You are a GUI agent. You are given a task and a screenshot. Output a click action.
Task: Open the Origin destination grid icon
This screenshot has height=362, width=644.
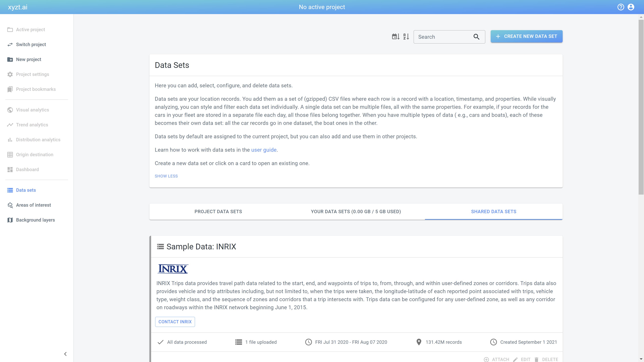(10, 155)
